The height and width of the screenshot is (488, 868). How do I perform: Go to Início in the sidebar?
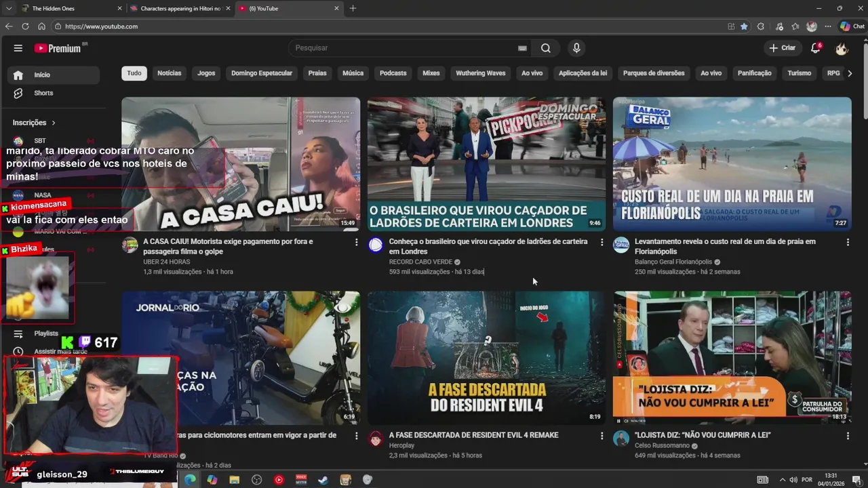54,75
